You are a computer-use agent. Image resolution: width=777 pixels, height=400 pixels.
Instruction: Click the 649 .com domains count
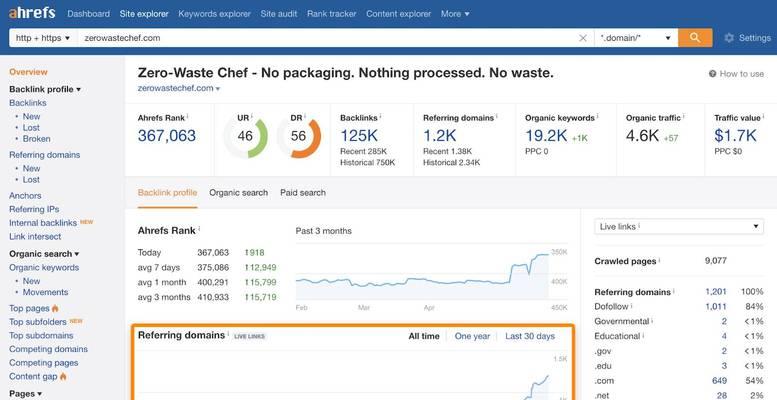pos(719,381)
